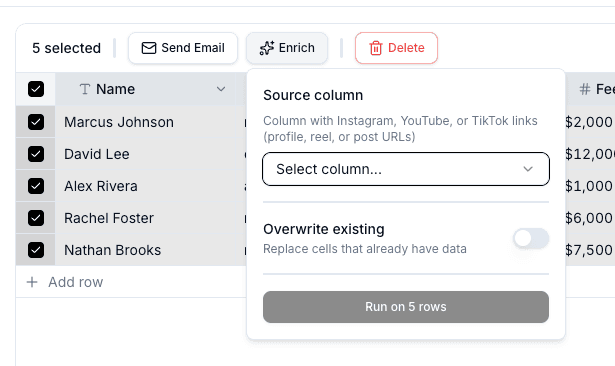615x366 pixels.
Task: Uncheck David Lee row checkbox
Action: point(36,154)
